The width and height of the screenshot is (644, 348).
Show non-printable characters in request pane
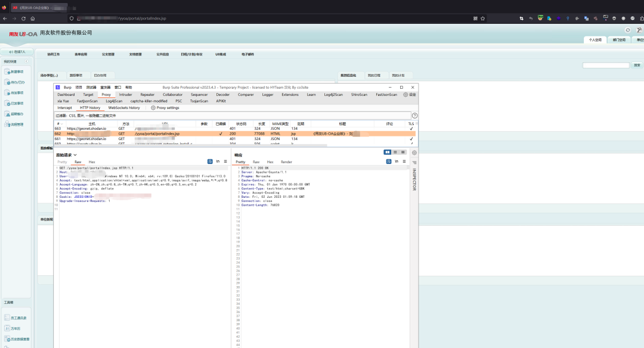pos(218,161)
